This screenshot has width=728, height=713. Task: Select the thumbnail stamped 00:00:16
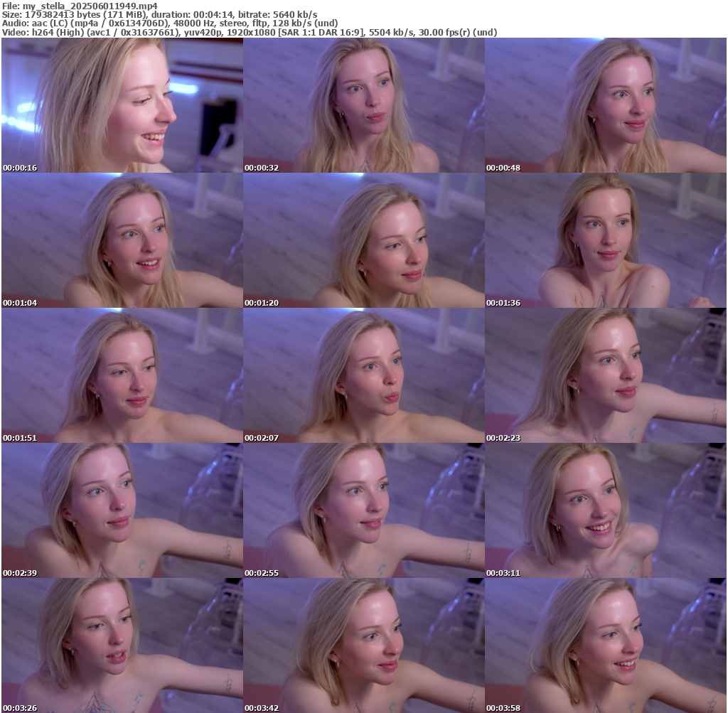[x=122, y=105]
